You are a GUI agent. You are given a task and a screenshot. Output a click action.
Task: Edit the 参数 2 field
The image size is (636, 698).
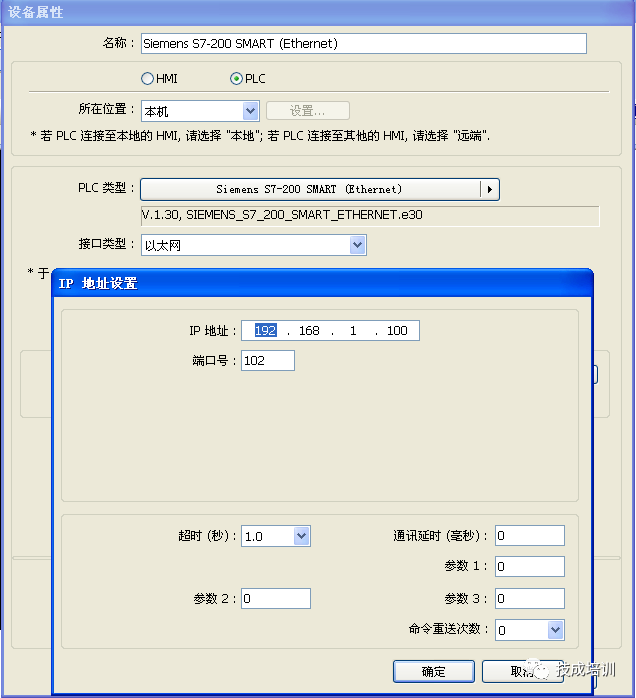276,598
